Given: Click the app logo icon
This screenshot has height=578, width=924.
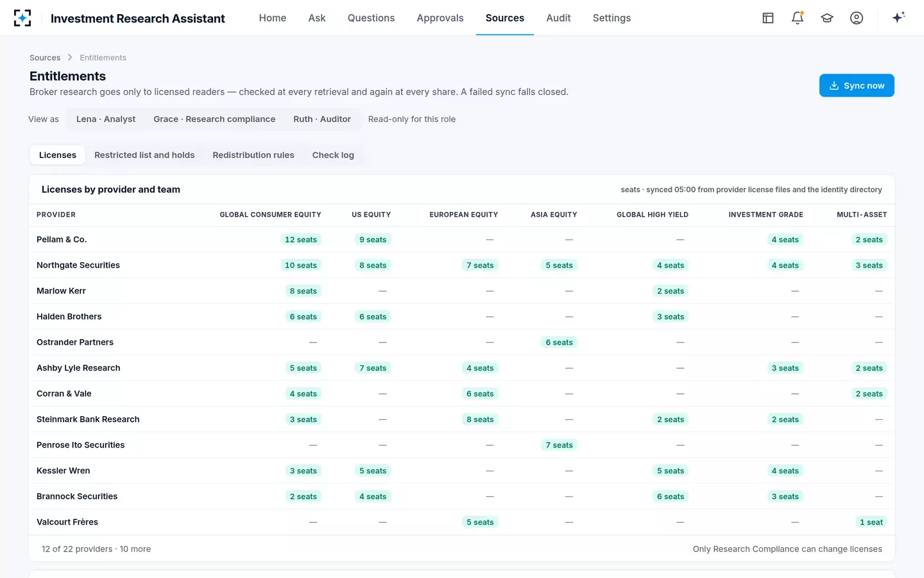Looking at the screenshot, I should point(22,18).
